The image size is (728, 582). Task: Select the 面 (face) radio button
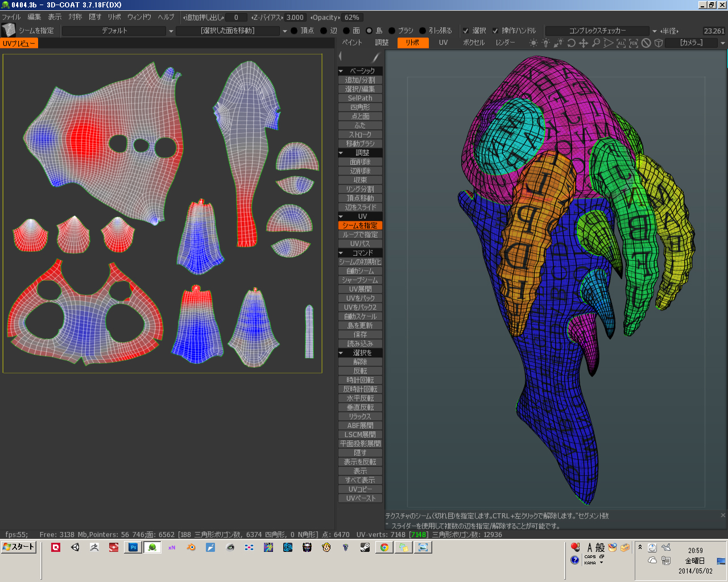(346, 31)
